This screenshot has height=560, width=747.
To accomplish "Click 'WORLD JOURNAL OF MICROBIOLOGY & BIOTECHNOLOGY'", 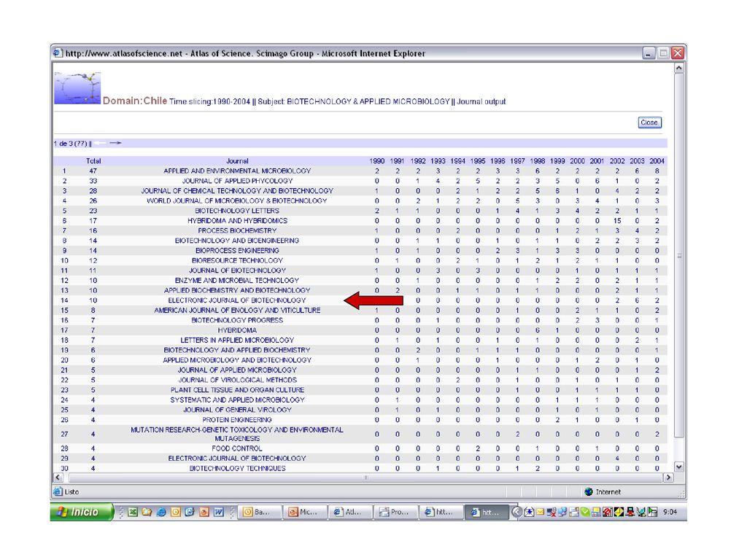I will [x=237, y=201].
